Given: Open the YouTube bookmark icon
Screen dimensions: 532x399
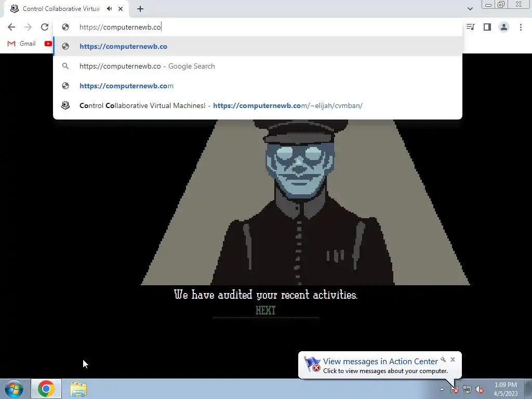Looking at the screenshot, I should click(x=48, y=44).
